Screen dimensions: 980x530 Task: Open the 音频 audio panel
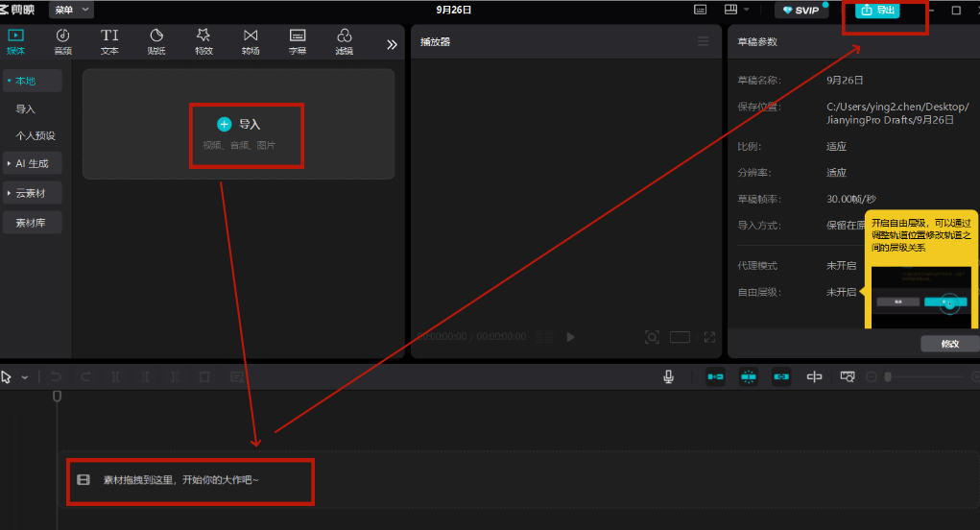(62, 41)
